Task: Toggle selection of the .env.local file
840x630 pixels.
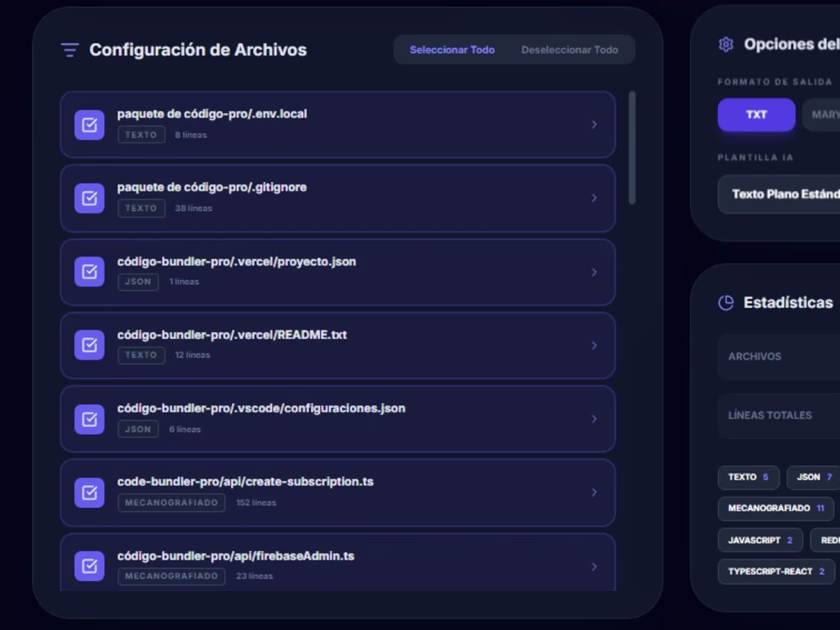Action: pyautogui.click(x=89, y=124)
